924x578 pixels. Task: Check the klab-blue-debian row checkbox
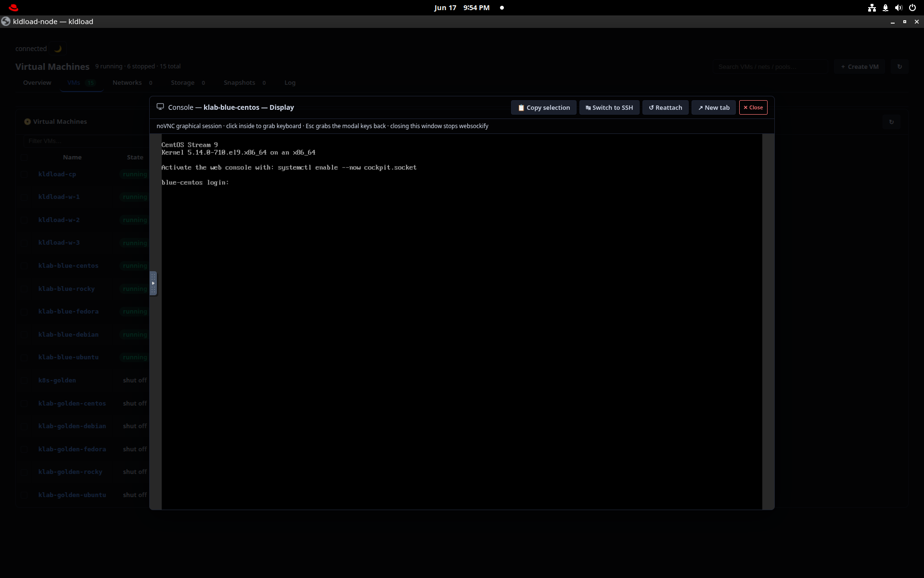[25, 335]
